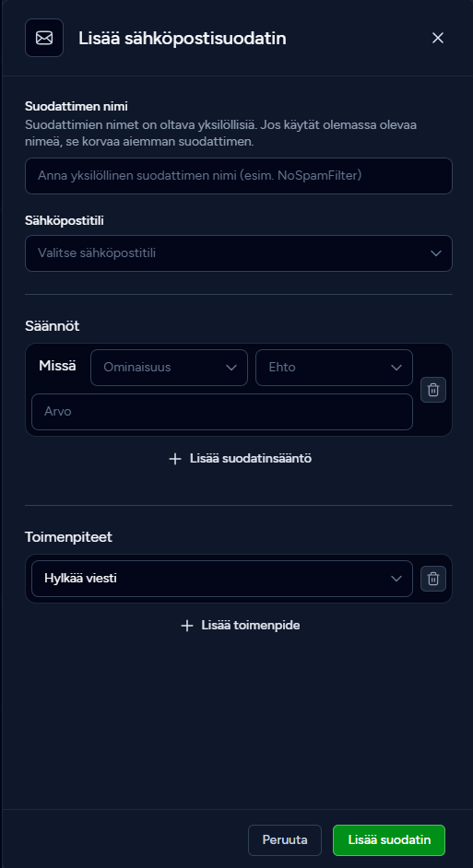Viewport: 473px width, 868px height.
Task: Click the Lisää suodatinsääntö text link
Action: pos(251,458)
